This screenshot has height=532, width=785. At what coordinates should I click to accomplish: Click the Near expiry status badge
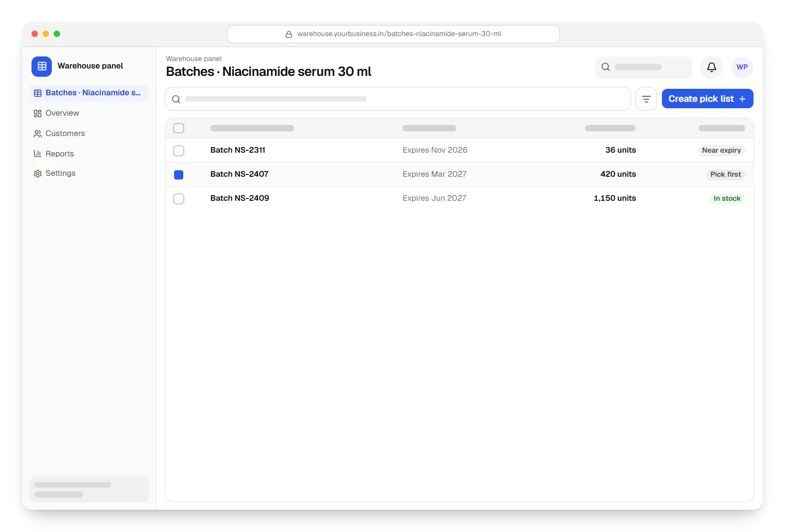pyautogui.click(x=721, y=150)
